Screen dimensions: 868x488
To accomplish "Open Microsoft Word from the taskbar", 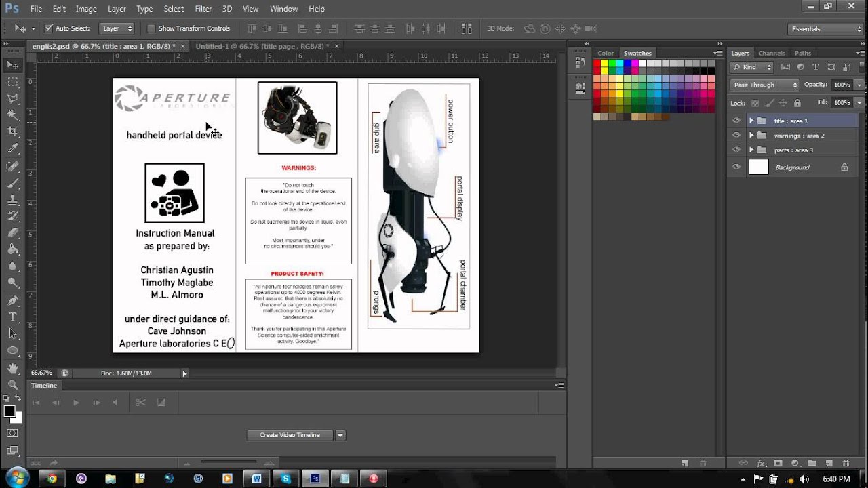I will point(256,479).
